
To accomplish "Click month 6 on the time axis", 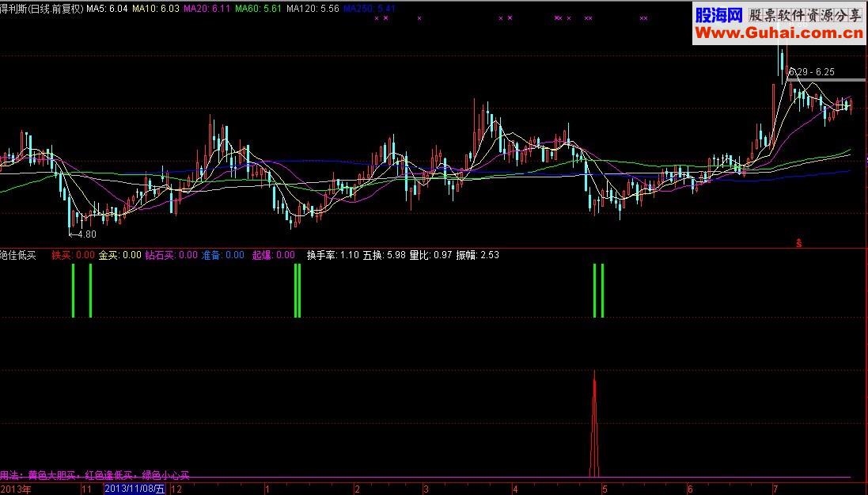I will (690, 489).
